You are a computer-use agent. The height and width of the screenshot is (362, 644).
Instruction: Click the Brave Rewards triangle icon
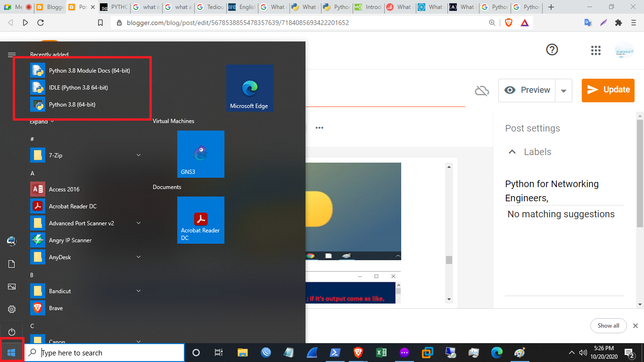(x=524, y=22)
